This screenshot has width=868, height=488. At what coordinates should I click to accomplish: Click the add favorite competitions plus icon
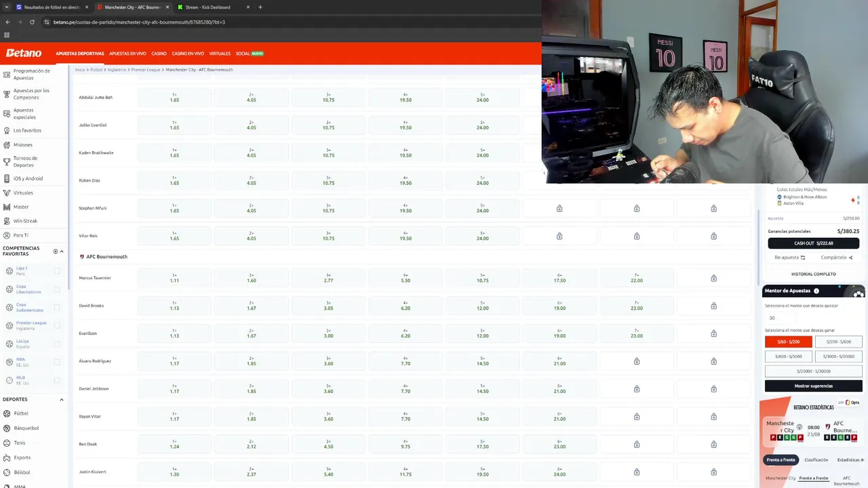pyautogui.click(x=56, y=251)
